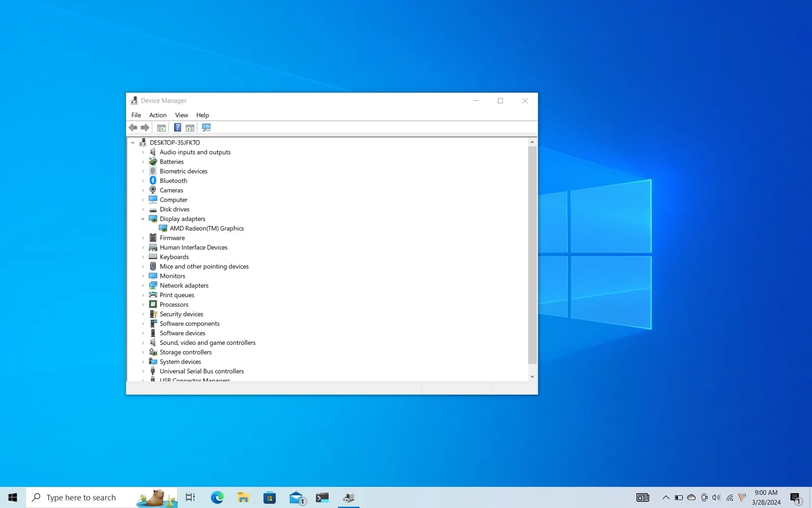
Task: Select the AMD Radeon(TM) Graphics device
Action: 207,229
